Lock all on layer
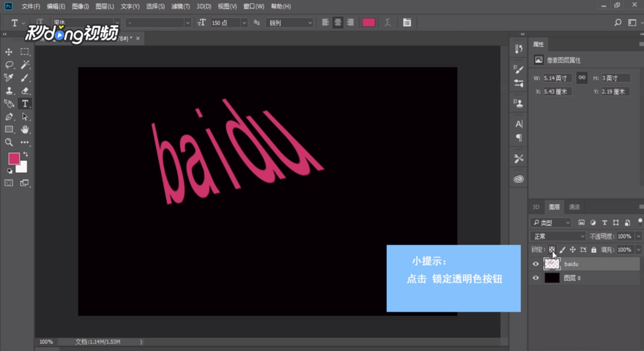The height and width of the screenshot is (351, 644). click(594, 249)
